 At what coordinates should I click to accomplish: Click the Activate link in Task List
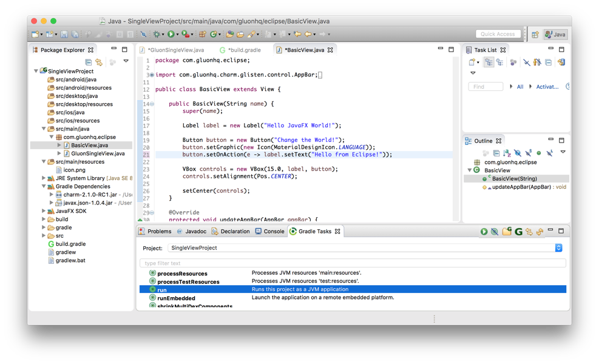point(547,87)
